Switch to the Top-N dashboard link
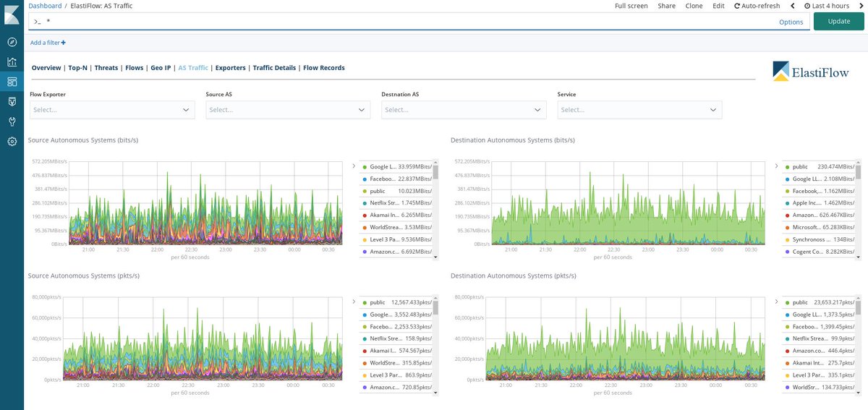 coord(77,68)
